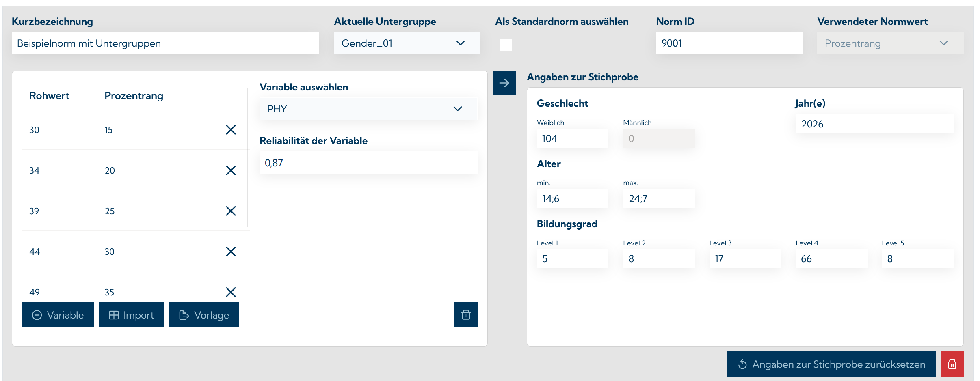Viewport: 980px width, 381px height.
Task: Select the Import table icon
Action: pos(114,315)
